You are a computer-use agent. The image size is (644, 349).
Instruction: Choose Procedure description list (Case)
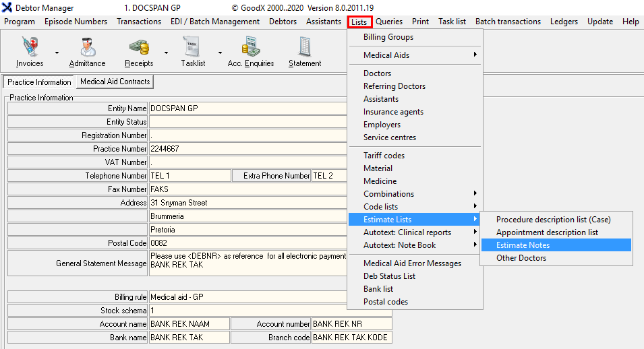[553, 220]
